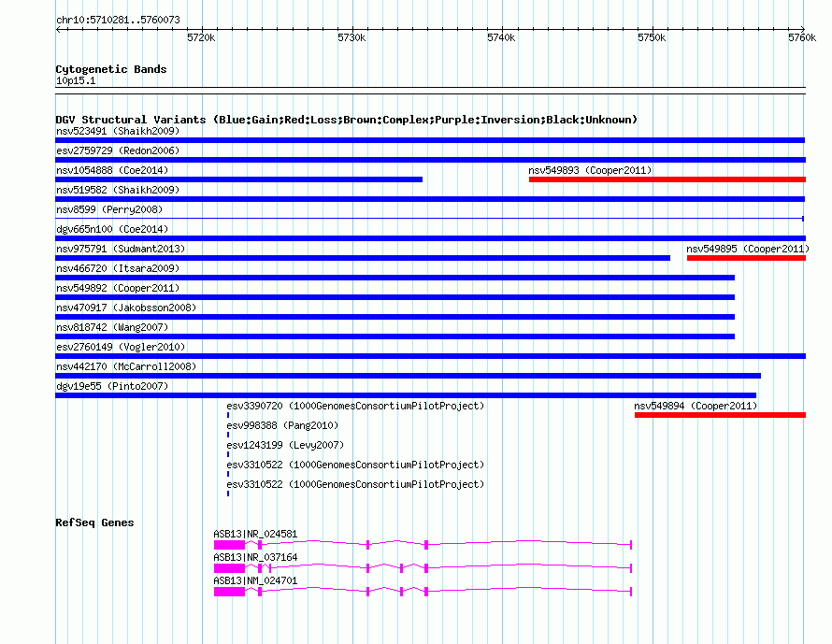Click the ASB13|NR_024581 transcript label
This screenshot has width=832, height=644.
pyautogui.click(x=255, y=534)
